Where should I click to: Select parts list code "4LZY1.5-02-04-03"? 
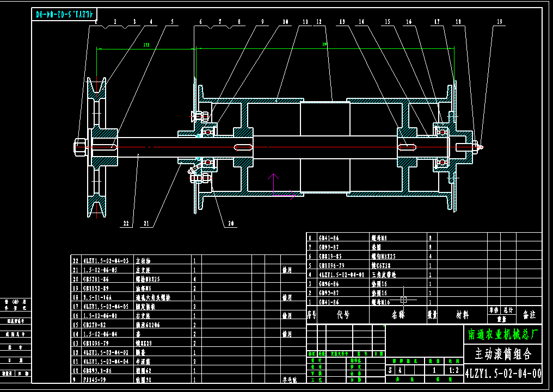click(x=106, y=261)
